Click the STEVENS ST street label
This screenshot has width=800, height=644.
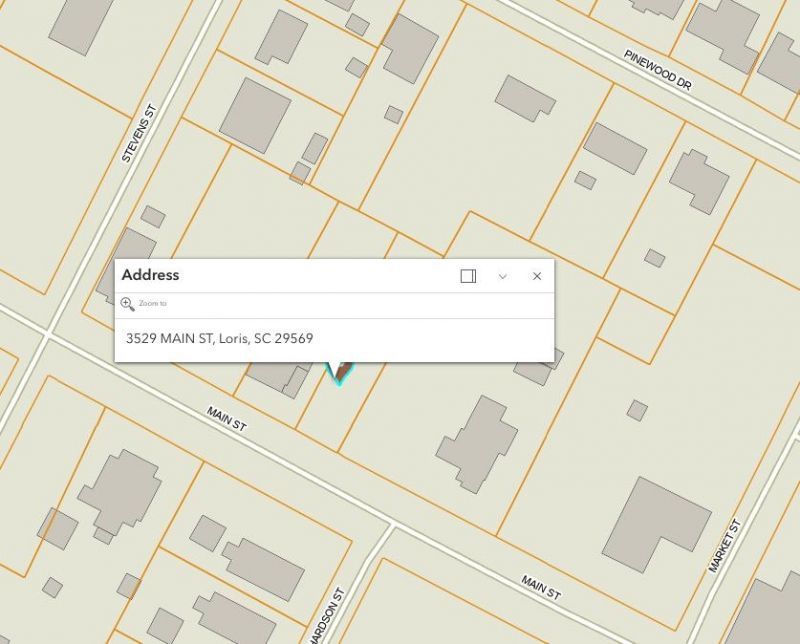click(139, 134)
